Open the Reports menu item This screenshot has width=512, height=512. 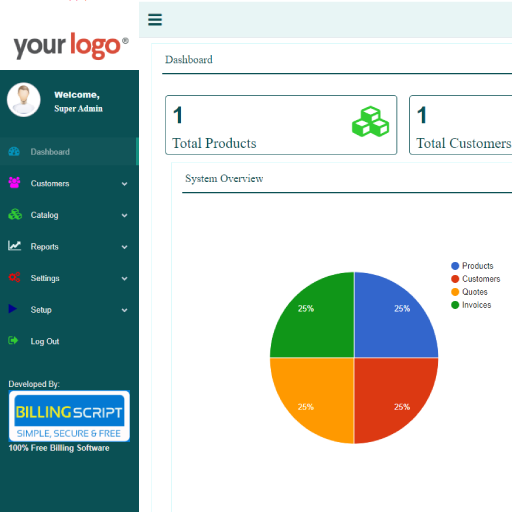(x=69, y=247)
